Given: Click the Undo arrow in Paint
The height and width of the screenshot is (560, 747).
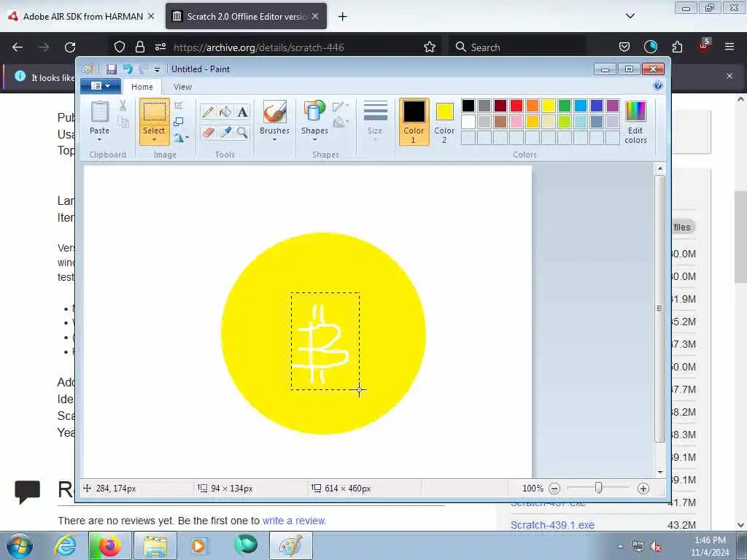Looking at the screenshot, I should tap(127, 69).
